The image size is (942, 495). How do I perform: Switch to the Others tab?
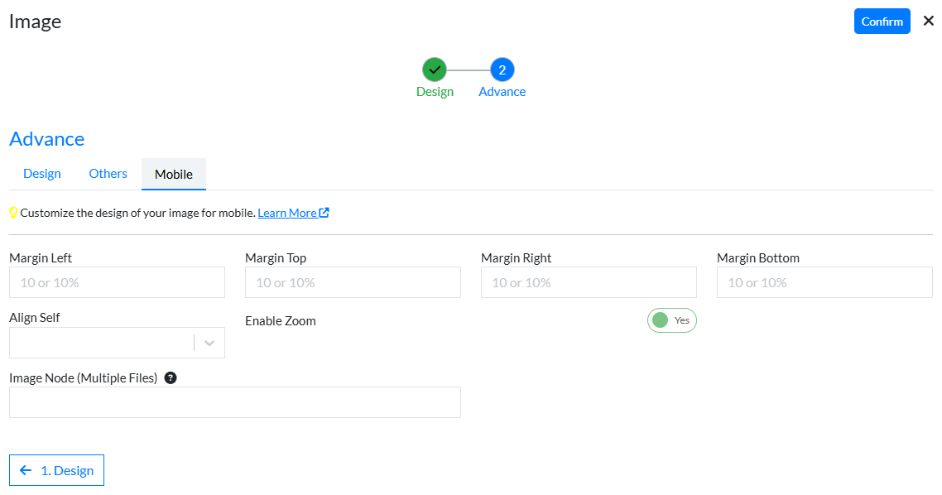(108, 174)
